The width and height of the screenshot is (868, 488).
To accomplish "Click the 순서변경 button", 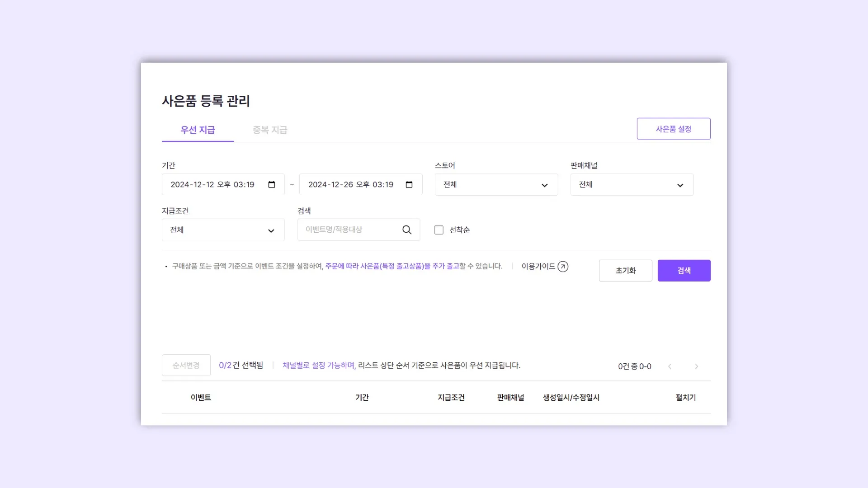I will click(x=186, y=365).
